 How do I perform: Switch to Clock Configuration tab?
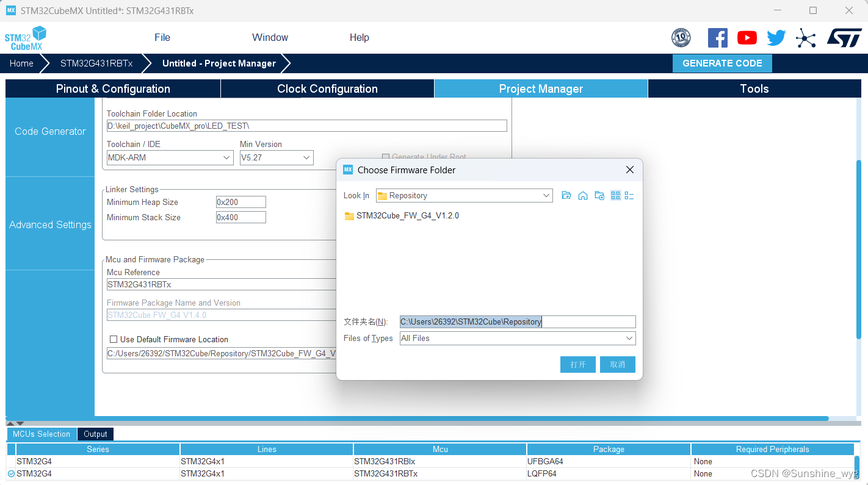pyautogui.click(x=327, y=88)
